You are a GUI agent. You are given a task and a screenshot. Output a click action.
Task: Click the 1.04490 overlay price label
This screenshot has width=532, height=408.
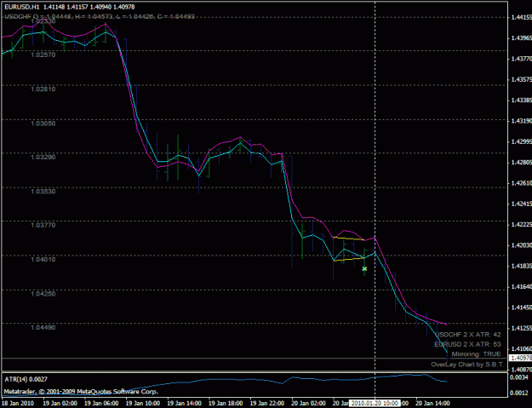[x=43, y=328]
